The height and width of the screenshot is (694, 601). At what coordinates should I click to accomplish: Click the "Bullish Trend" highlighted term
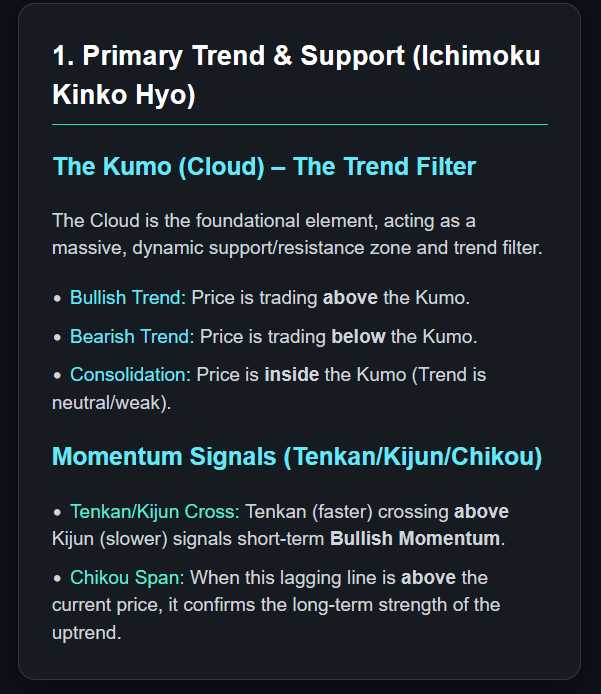coord(128,297)
